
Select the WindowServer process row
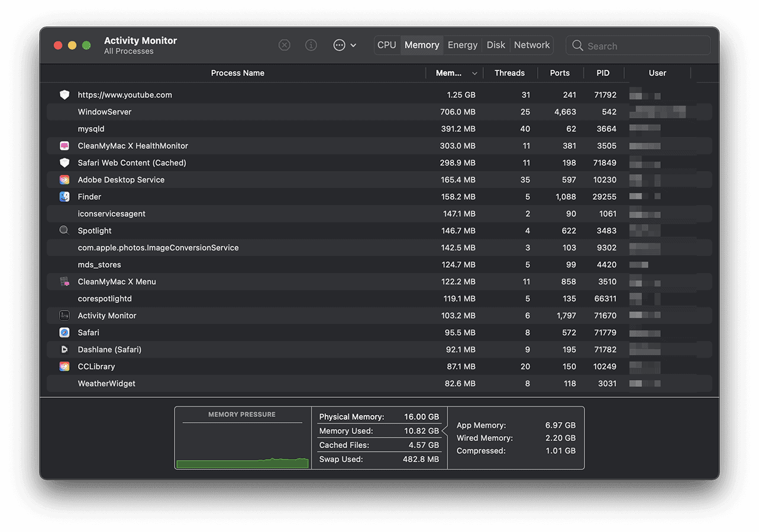coord(379,112)
